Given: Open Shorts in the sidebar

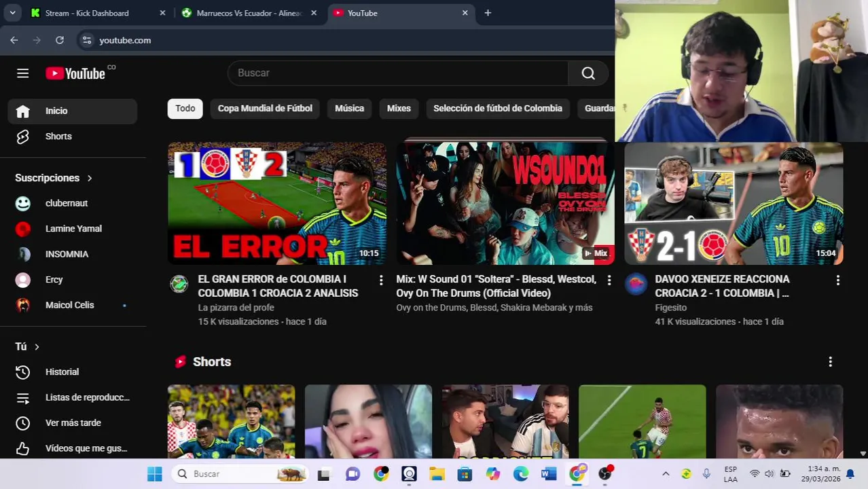Looking at the screenshot, I should [x=73, y=137].
